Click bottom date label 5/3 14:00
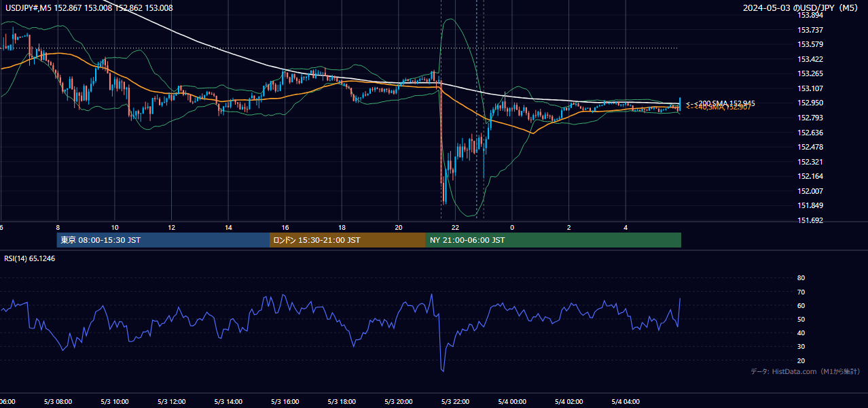This screenshot has height=408, width=868. tap(228, 402)
